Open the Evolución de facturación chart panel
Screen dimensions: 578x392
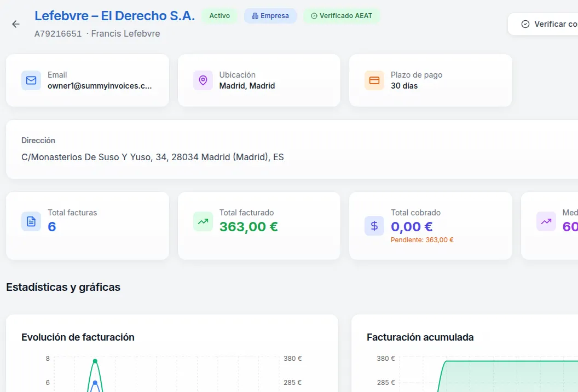[x=77, y=337]
